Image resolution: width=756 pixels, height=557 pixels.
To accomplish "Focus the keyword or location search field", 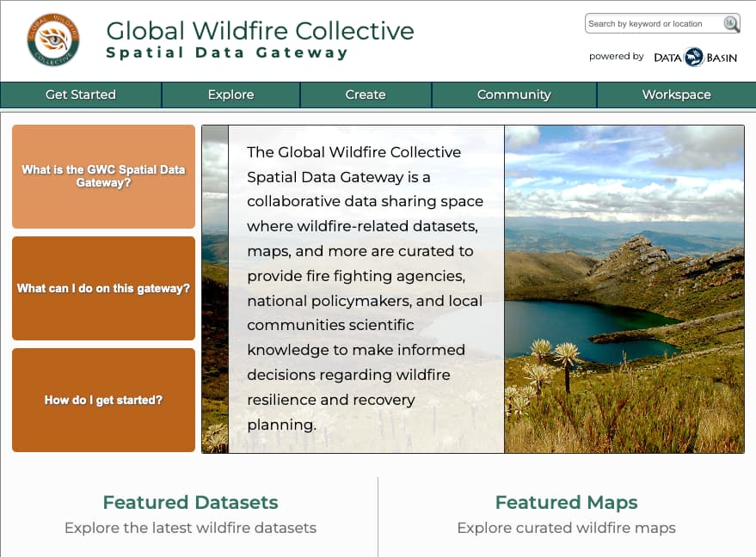I will coord(652,24).
